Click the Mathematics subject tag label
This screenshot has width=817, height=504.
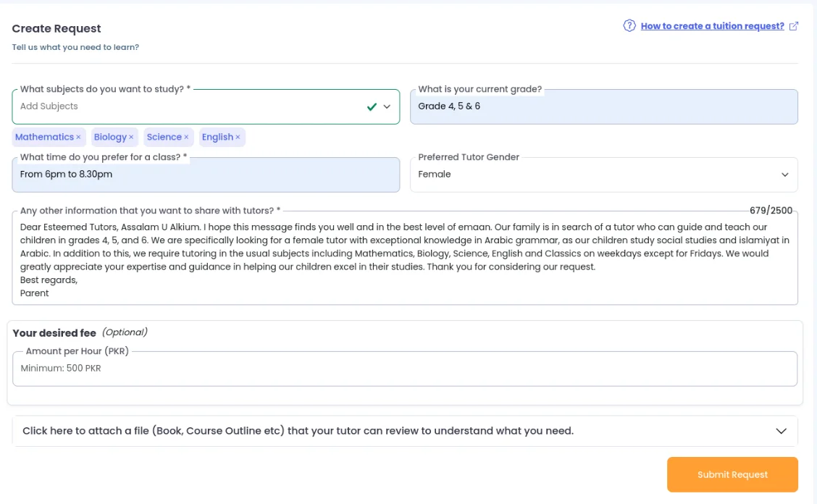pyautogui.click(x=44, y=138)
